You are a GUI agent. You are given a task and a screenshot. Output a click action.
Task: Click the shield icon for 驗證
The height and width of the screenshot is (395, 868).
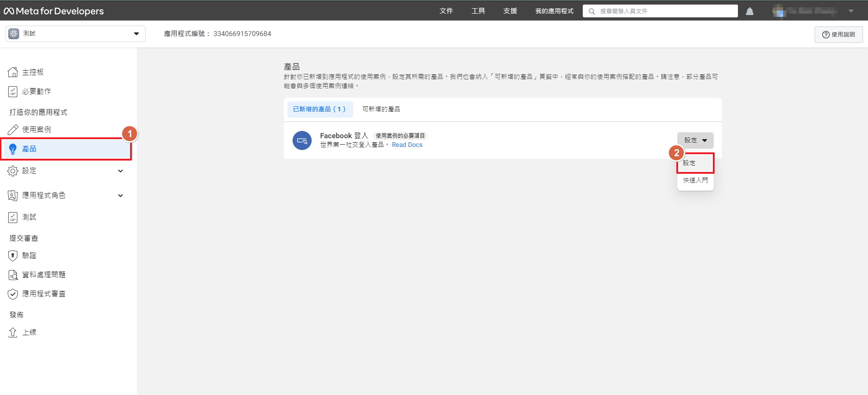tap(13, 256)
